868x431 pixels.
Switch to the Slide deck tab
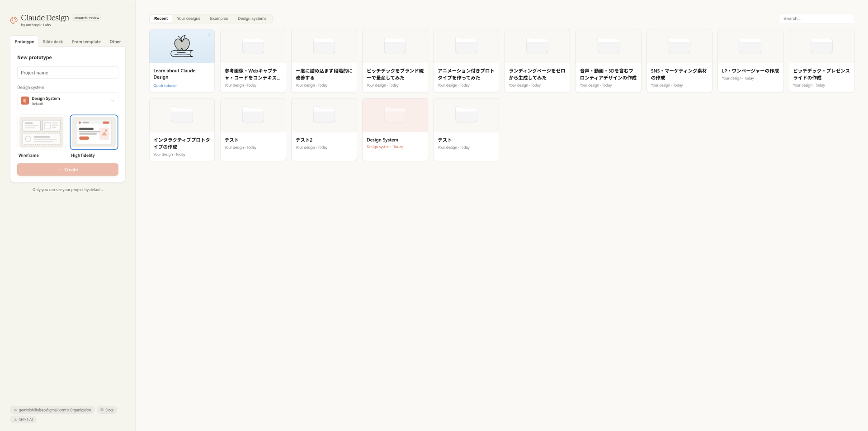coord(53,42)
